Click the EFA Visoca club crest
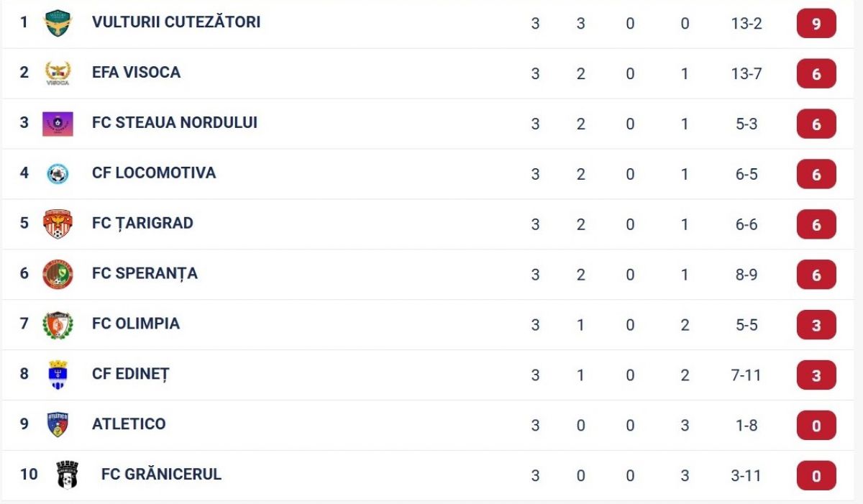The width and height of the screenshot is (863, 504). click(x=58, y=73)
